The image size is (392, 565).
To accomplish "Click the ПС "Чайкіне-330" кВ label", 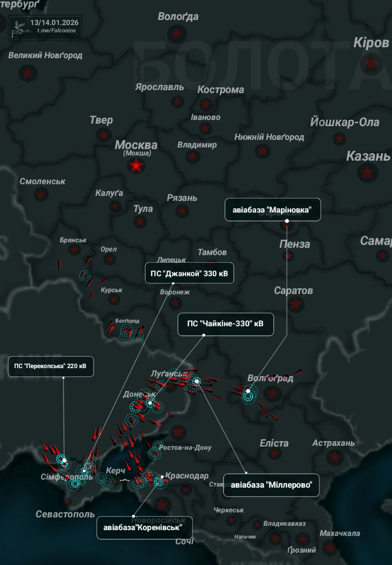I will [x=225, y=324].
